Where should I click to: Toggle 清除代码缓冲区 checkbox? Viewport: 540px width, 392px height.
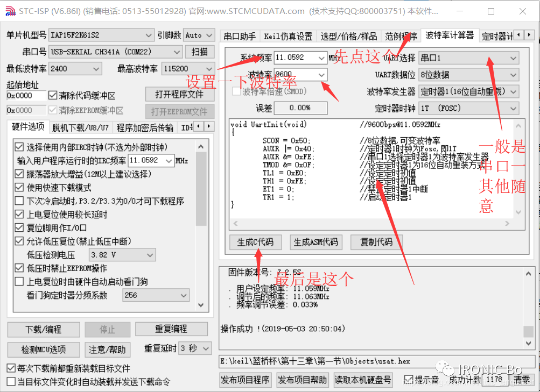(x=53, y=95)
